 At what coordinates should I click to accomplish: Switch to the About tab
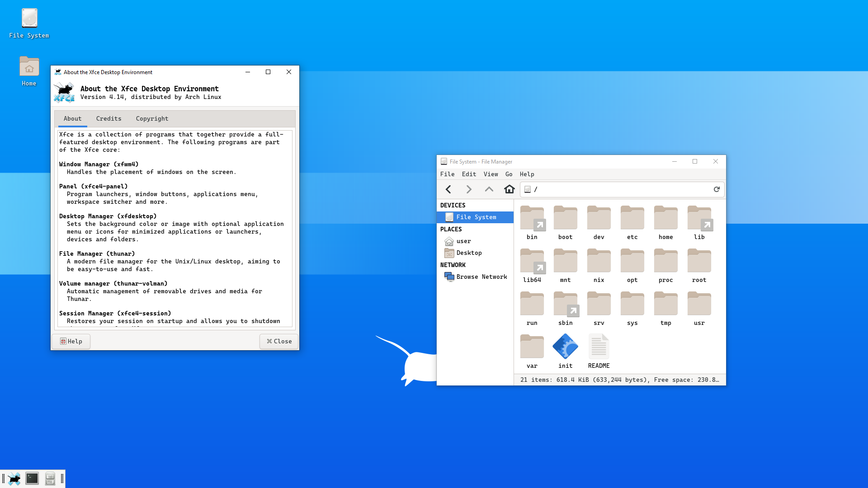coord(73,119)
